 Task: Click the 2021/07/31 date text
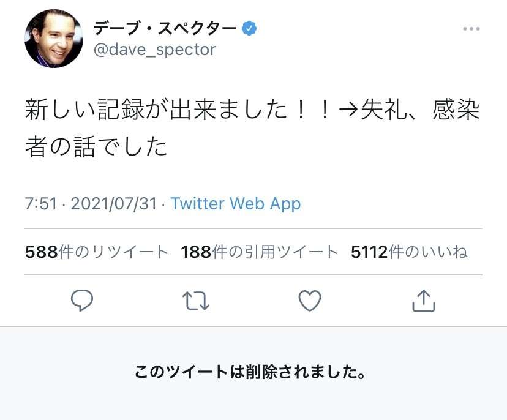114,204
